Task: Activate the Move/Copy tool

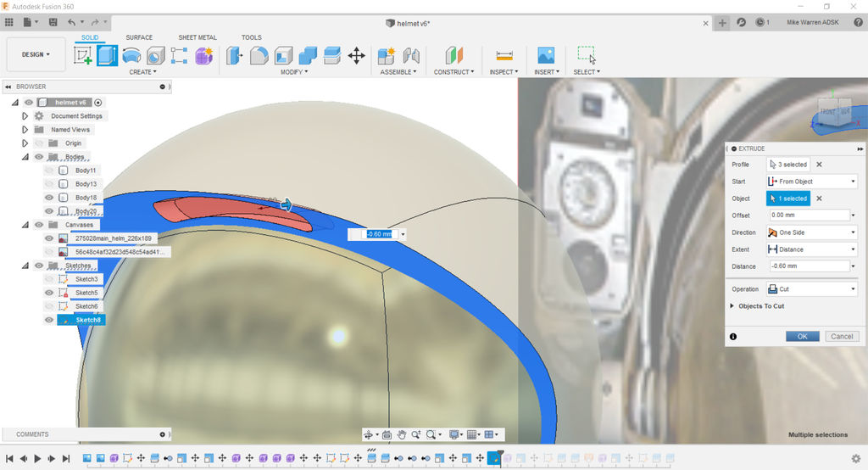Action: 357,55
